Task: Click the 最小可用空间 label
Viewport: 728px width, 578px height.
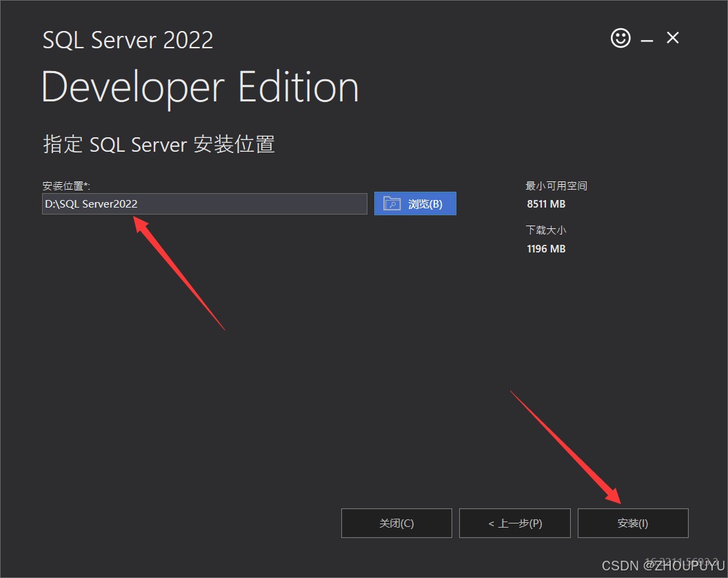Action: tap(556, 186)
